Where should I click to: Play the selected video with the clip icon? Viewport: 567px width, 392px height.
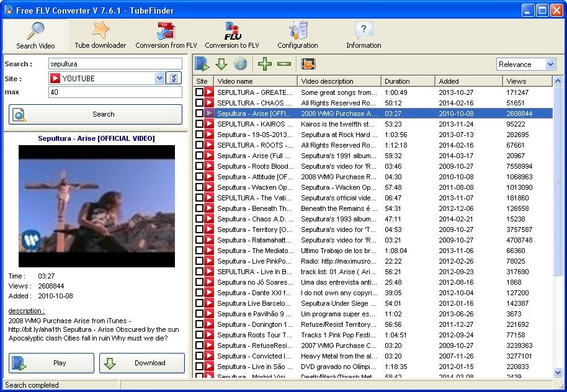point(200,63)
